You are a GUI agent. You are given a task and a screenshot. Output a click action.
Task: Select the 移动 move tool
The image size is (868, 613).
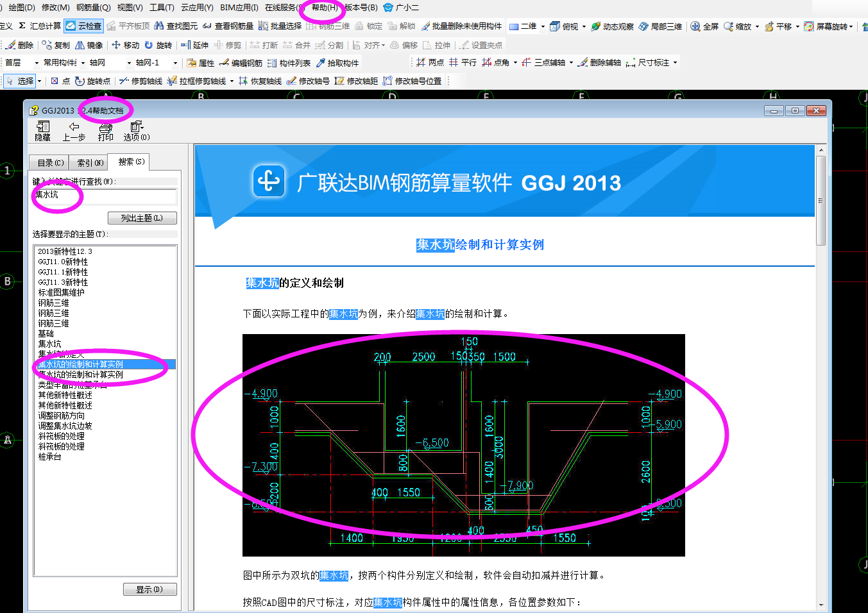pyautogui.click(x=125, y=45)
